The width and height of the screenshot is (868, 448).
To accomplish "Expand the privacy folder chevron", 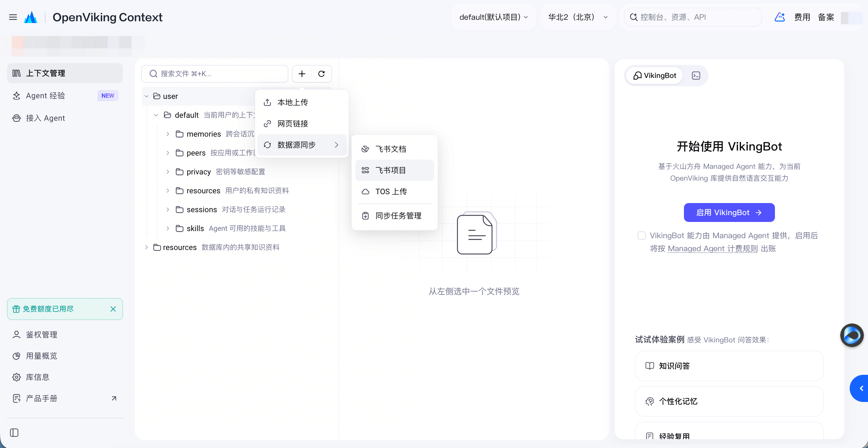I will pos(168,172).
